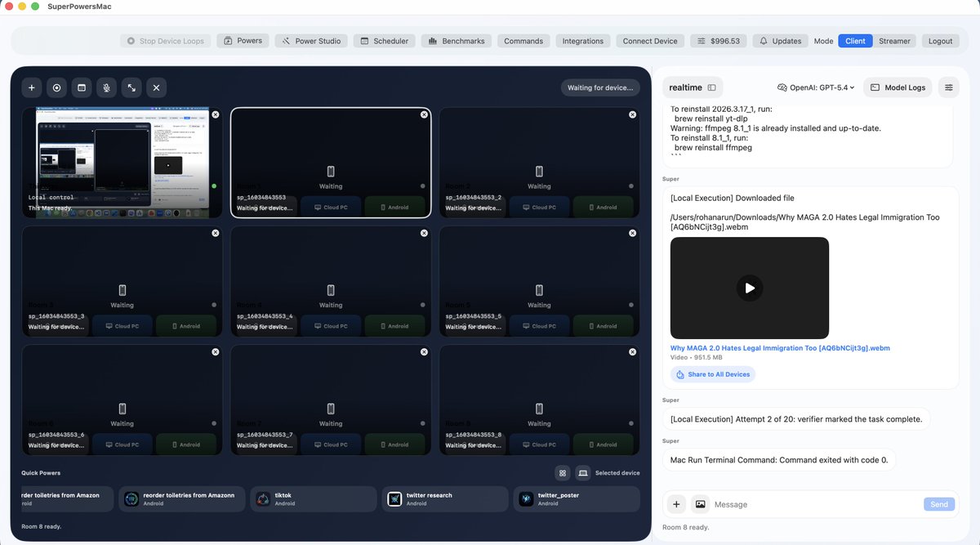Open the Powers tab

pyautogui.click(x=243, y=41)
